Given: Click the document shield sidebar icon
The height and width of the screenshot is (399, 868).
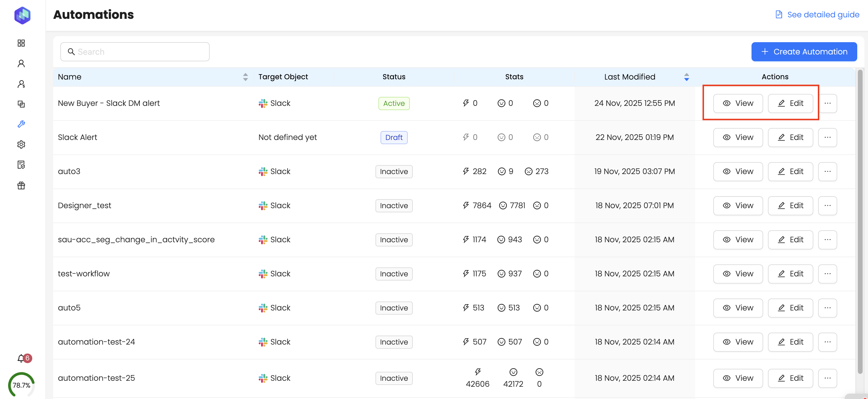Looking at the screenshot, I should pyautogui.click(x=21, y=165).
